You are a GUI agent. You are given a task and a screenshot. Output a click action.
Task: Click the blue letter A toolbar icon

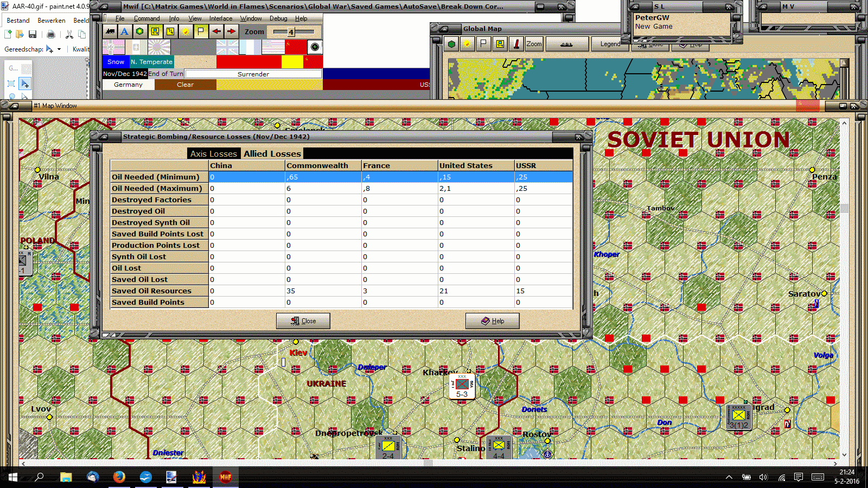pyautogui.click(x=125, y=31)
